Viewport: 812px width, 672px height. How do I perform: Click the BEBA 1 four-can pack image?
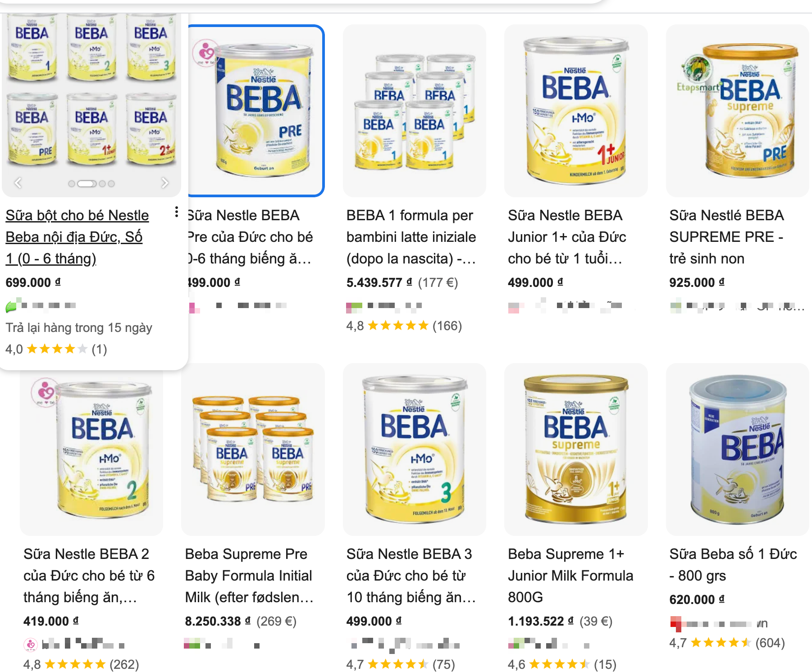pyautogui.click(x=414, y=111)
